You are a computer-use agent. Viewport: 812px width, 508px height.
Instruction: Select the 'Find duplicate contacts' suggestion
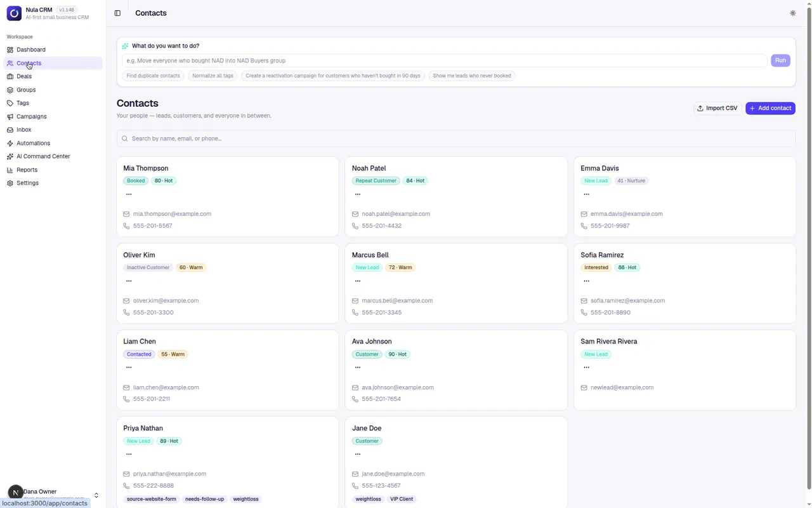click(153, 76)
